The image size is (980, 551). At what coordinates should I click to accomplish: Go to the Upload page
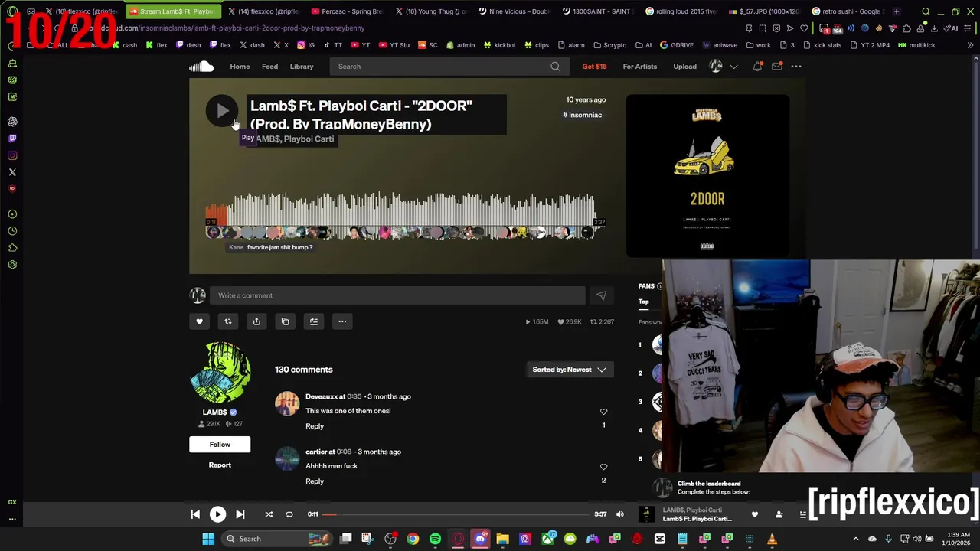coord(684,67)
